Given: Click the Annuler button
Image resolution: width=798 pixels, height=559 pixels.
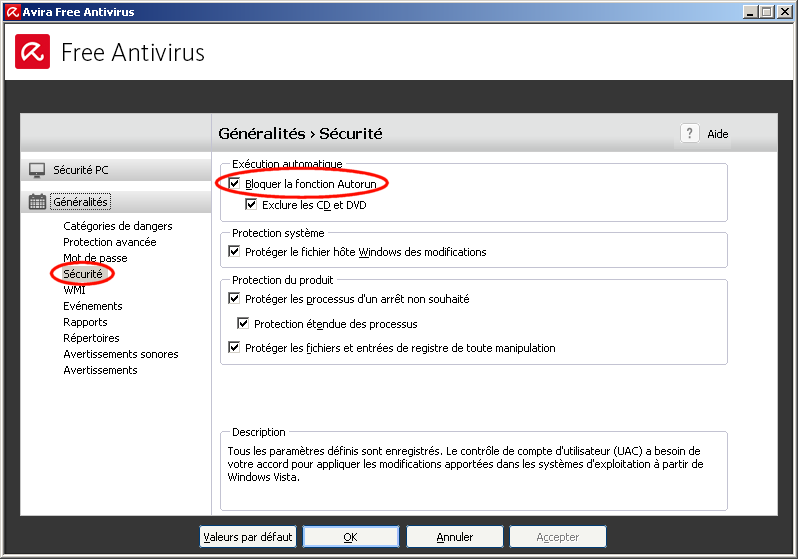Looking at the screenshot, I should [x=454, y=537].
